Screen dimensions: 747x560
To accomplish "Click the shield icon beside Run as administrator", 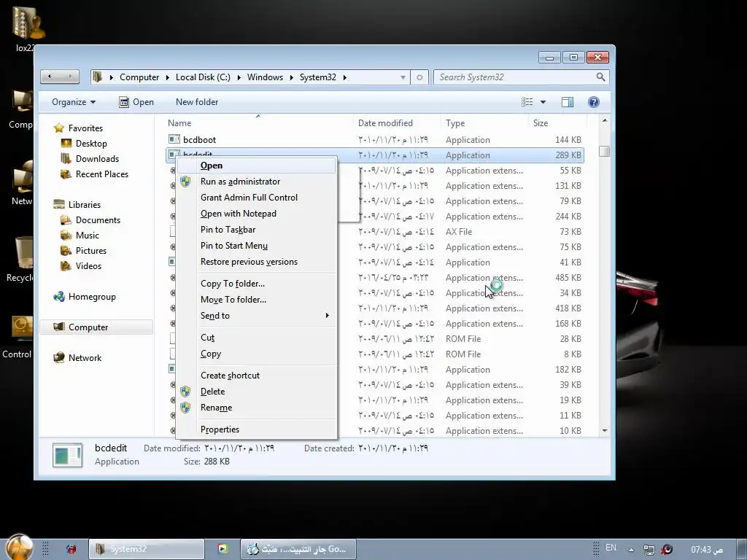I will pos(185,182).
